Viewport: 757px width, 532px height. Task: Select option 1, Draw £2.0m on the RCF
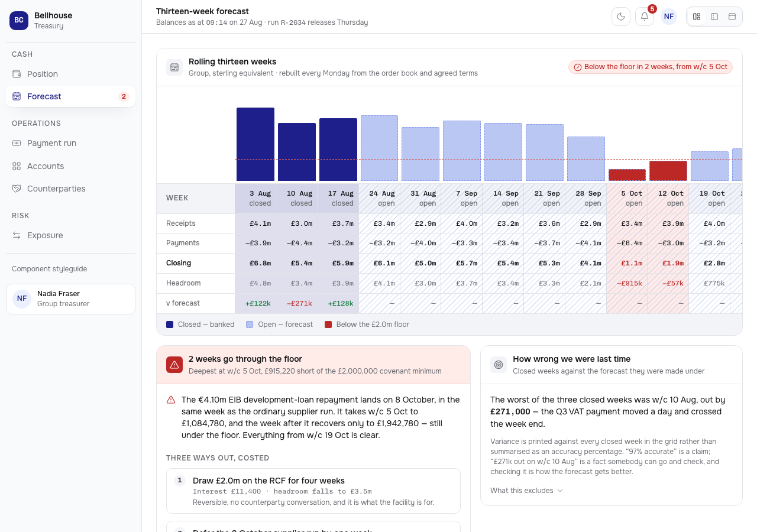(313, 491)
